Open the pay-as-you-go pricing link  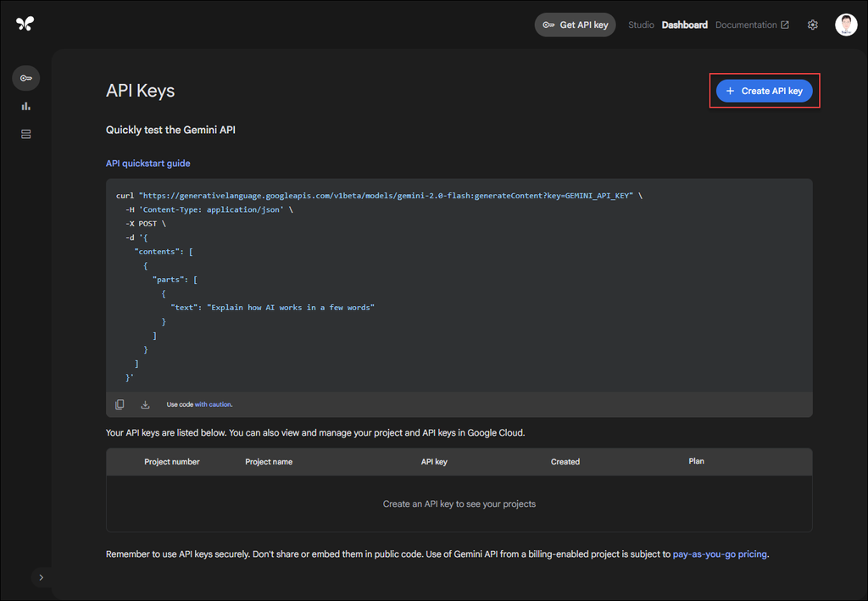point(720,554)
